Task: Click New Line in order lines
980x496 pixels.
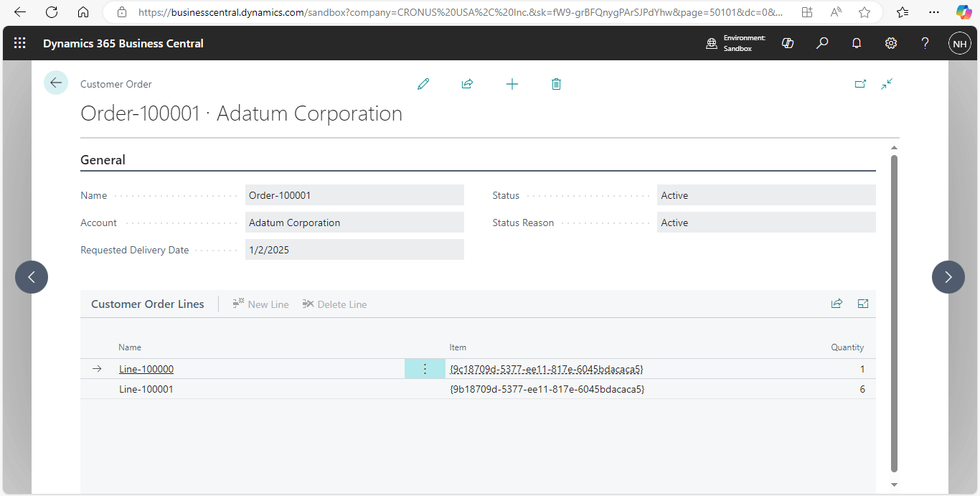Action: click(x=261, y=304)
